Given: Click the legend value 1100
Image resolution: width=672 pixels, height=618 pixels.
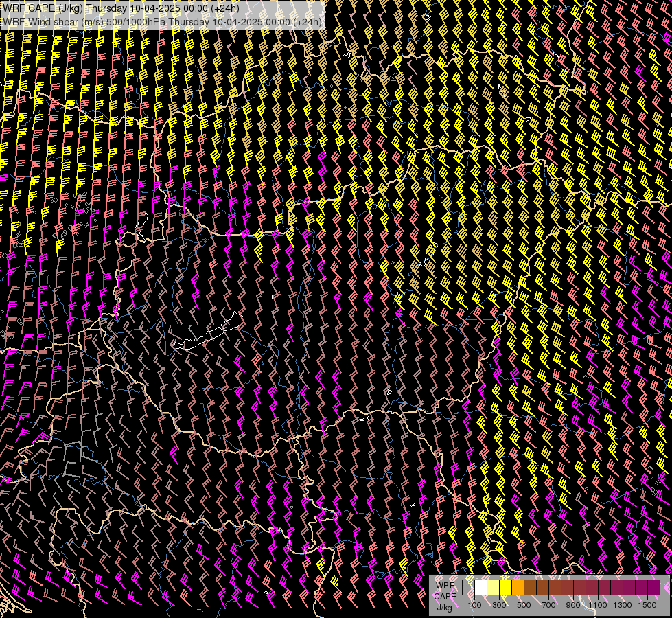Looking at the screenshot, I should (x=598, y=605).
